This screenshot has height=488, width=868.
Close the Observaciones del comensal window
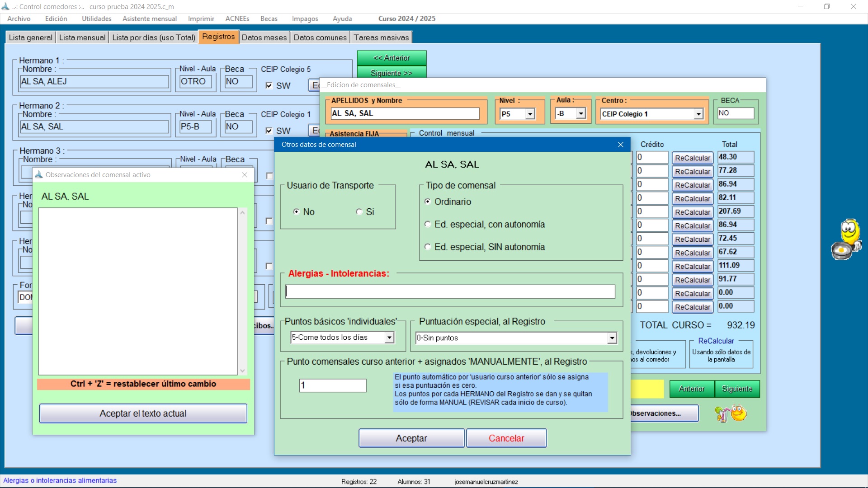(x=245, y=175)
